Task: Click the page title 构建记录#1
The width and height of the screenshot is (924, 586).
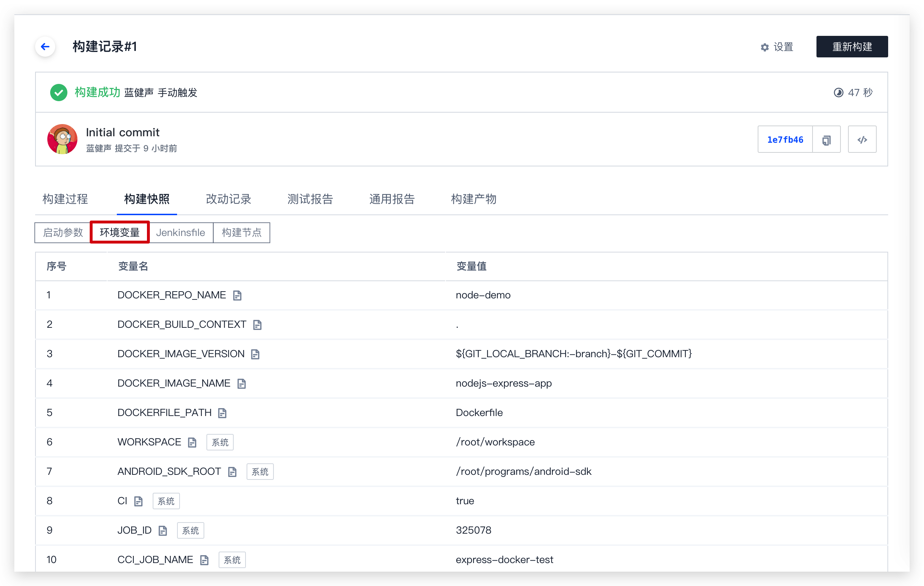Action: tap(105, 47)
